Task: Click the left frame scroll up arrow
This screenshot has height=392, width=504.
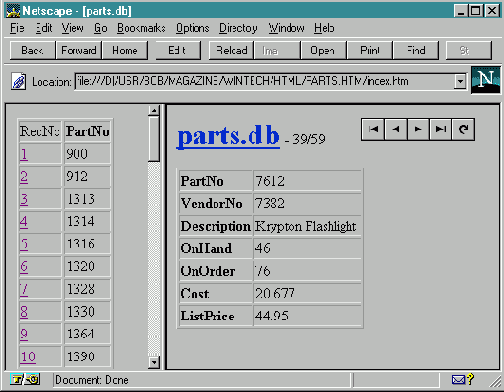Action: coord(154,110)
